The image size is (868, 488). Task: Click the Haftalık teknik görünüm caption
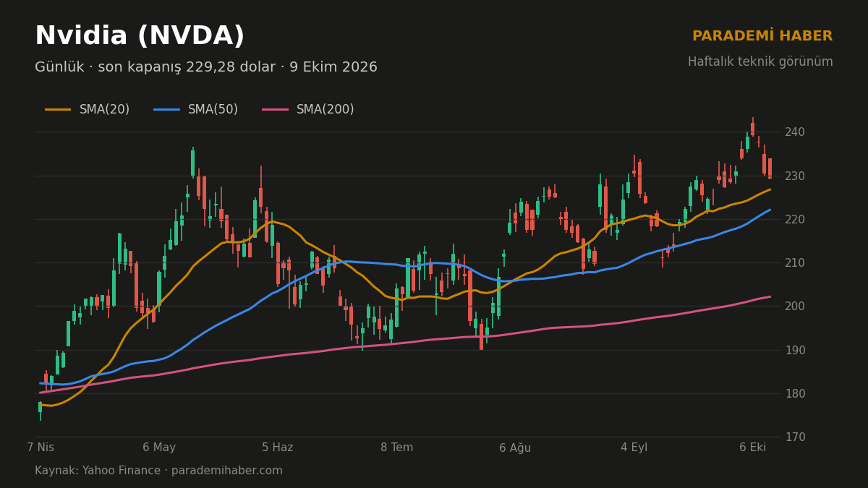point(760,62)
